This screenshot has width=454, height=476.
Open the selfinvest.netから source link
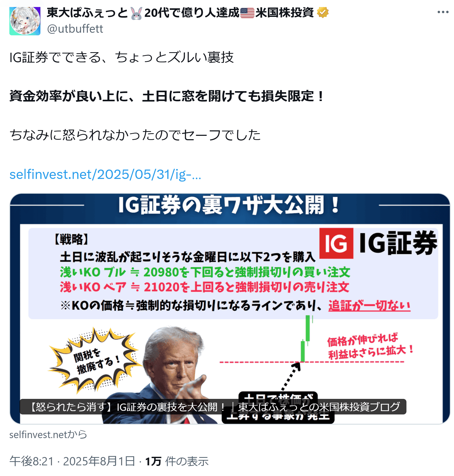click(48, 434)
